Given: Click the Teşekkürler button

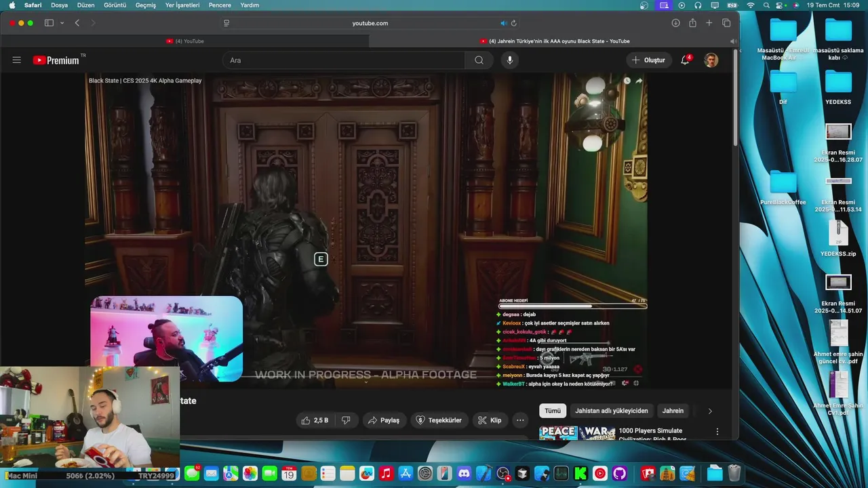Looking at the screenshot, I should [439, 420].
